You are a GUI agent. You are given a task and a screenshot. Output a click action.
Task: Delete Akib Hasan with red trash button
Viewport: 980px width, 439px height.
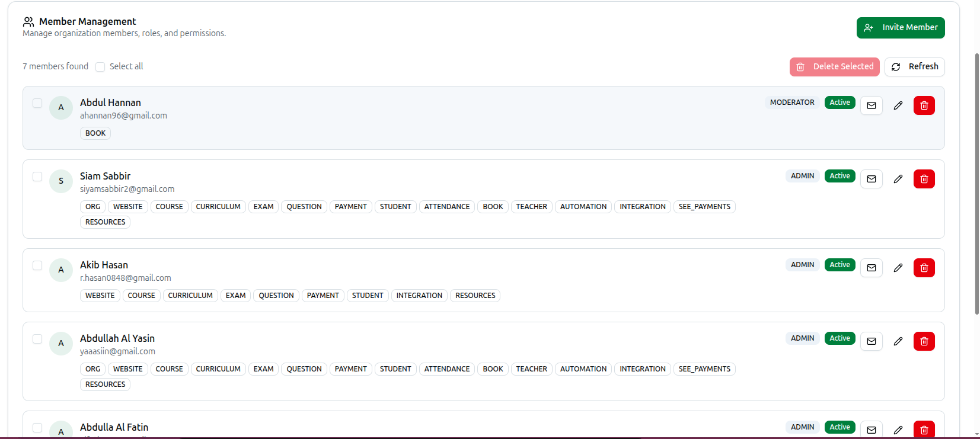click(x=924, y=268)
